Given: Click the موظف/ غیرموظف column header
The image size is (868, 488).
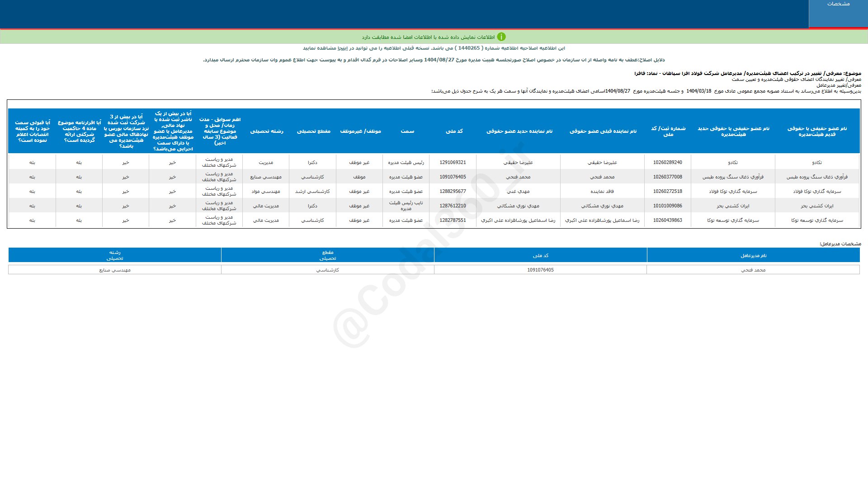Looking at the screenshot, I should pos(360,131).
